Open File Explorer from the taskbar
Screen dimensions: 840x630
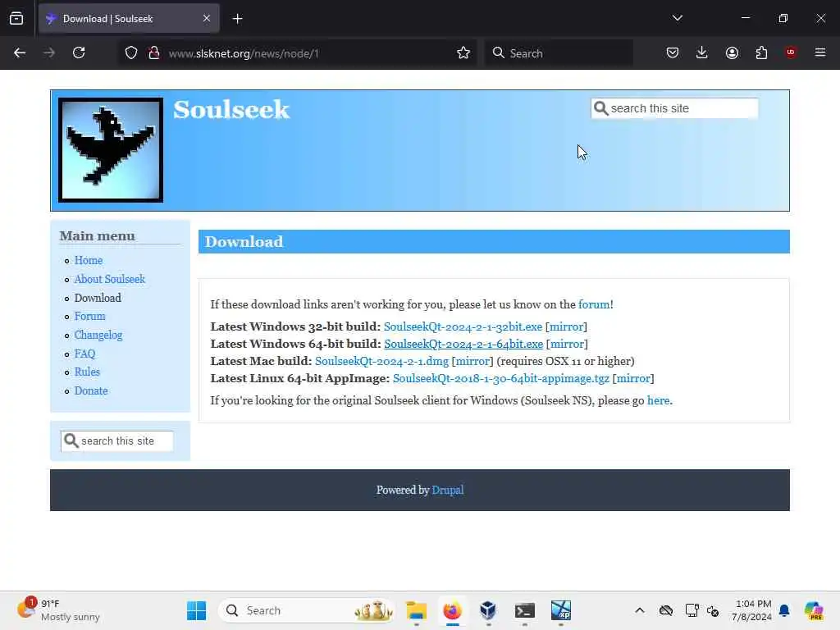(416, 610)
